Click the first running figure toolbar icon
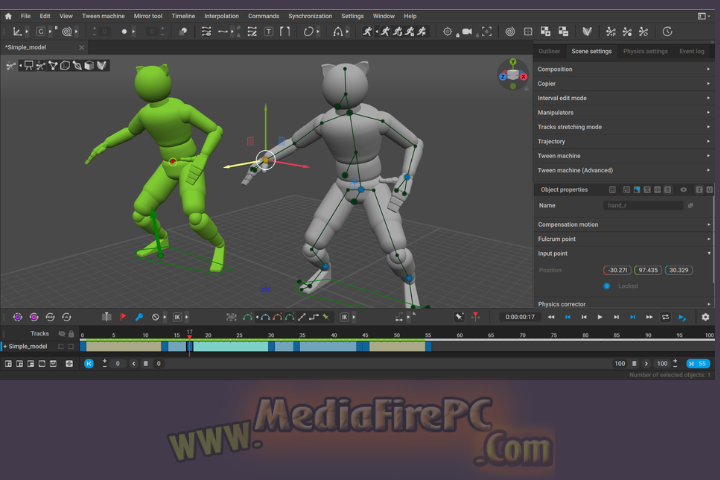 pyautogui.click(x=367, y=32)
